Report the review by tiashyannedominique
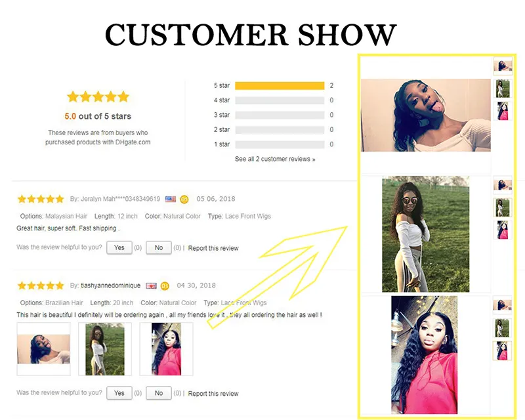 (x=213, y=394)
